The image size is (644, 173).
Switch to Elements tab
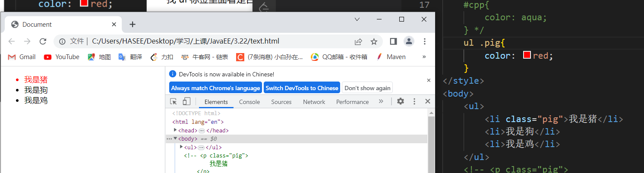click(216, 102)
